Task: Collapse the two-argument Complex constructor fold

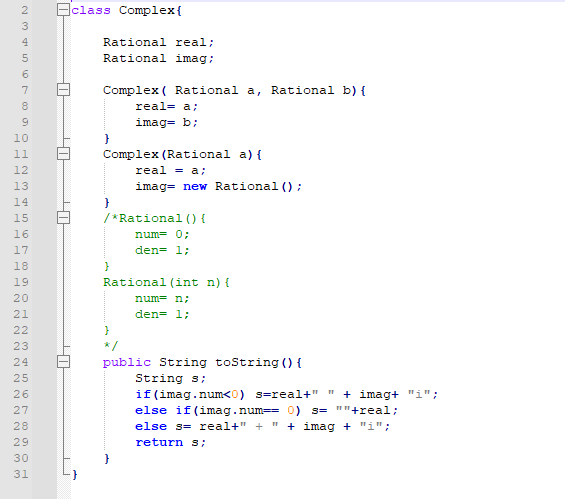Action: click(63, 90)
